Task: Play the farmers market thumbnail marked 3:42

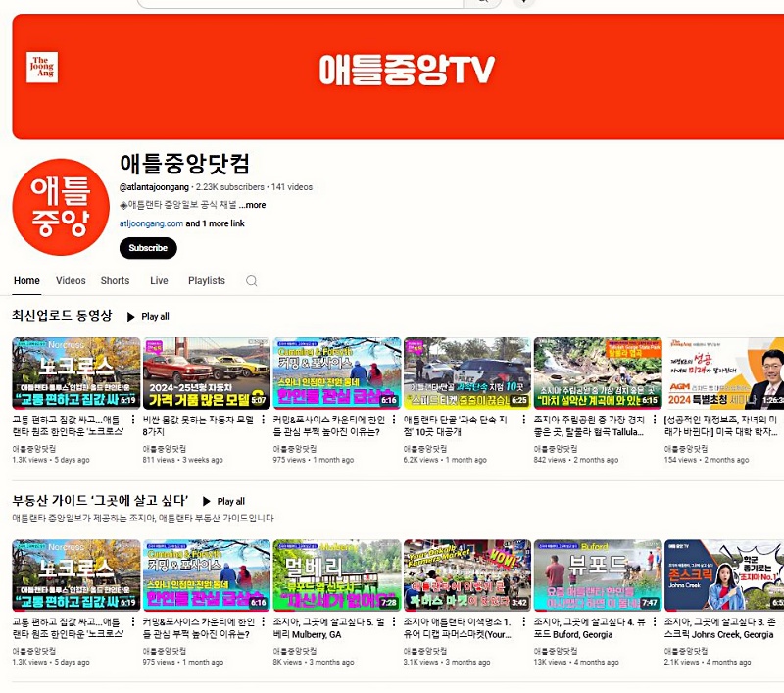Action: pyautogui.click(x=467, y=575)
